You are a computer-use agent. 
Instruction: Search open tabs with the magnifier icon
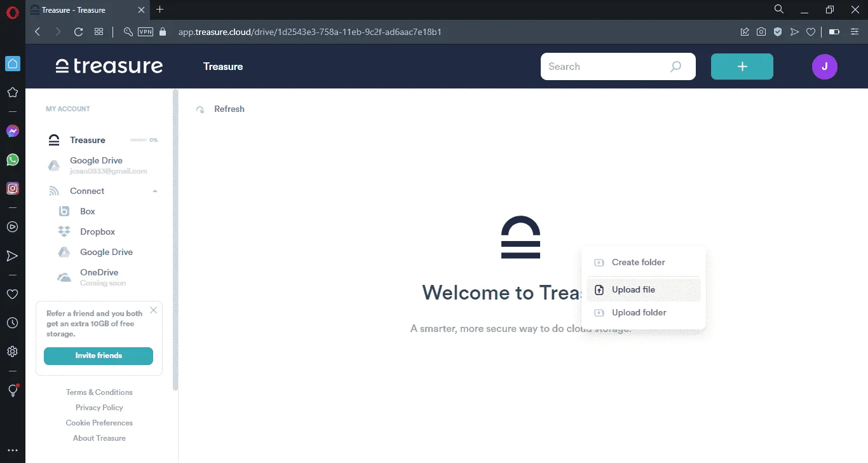pos(778,10)
